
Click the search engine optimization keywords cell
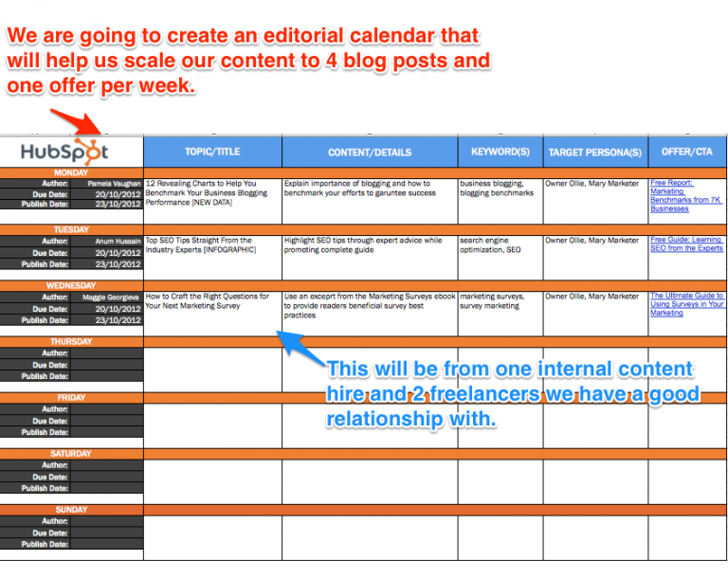point(500,258)
